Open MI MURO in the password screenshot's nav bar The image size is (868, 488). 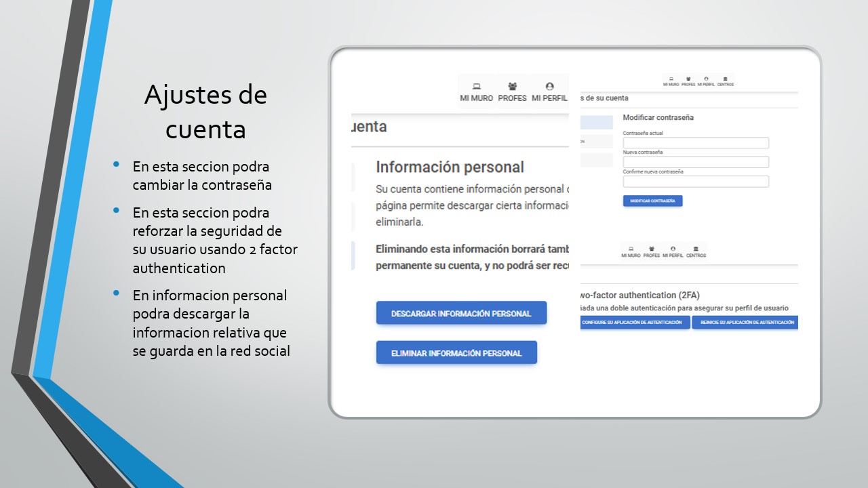click(671, 81)
